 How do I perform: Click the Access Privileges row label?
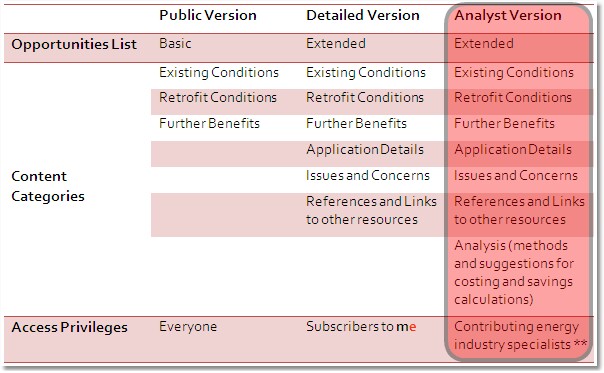(69, 328)
